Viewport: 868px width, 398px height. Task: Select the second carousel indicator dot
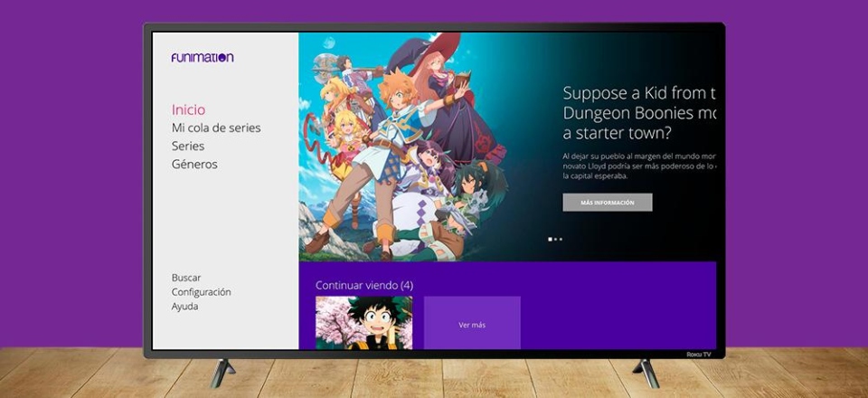click(x=555, y=240)
